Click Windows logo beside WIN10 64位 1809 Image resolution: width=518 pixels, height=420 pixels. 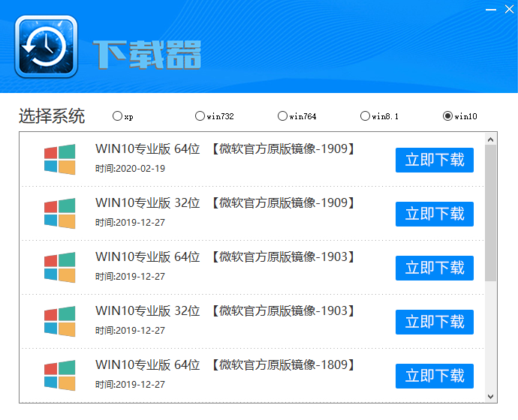click(x=60, y=375)
